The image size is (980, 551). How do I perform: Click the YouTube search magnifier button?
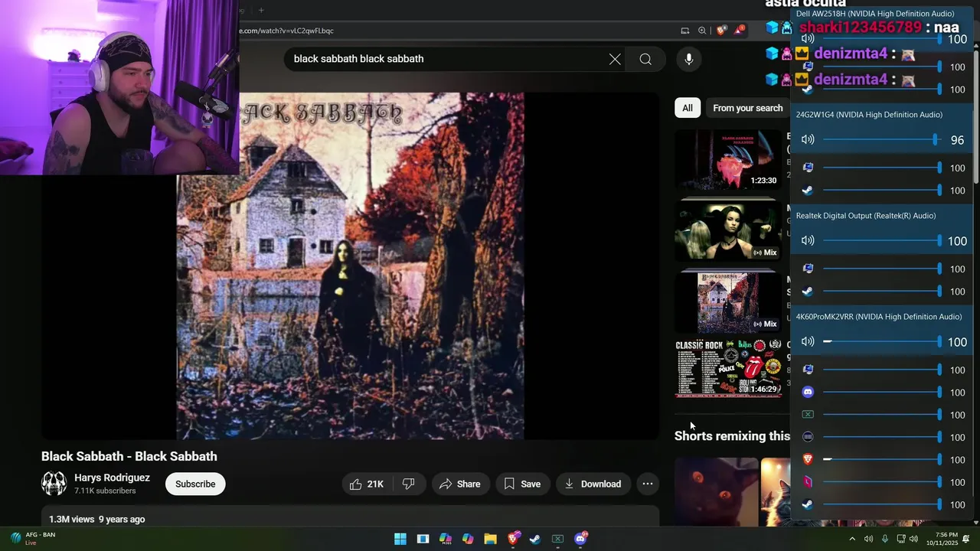pos(645,59)
